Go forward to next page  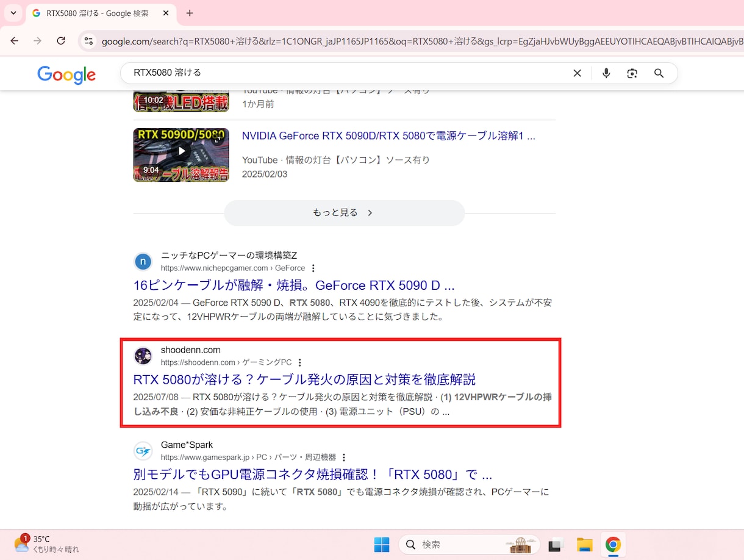pyautogui.click(x=38, y=41)
